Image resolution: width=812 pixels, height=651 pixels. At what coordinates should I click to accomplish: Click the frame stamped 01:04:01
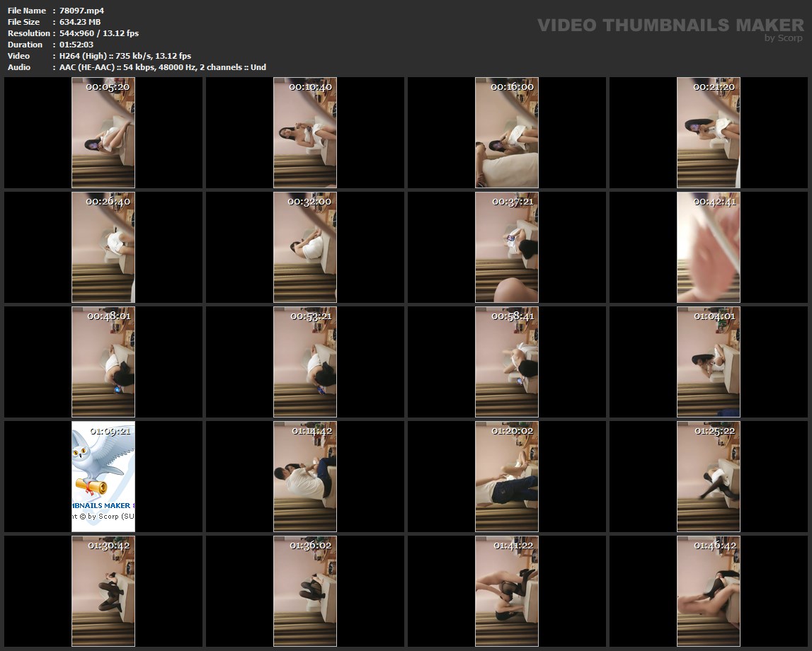(709, 362)
